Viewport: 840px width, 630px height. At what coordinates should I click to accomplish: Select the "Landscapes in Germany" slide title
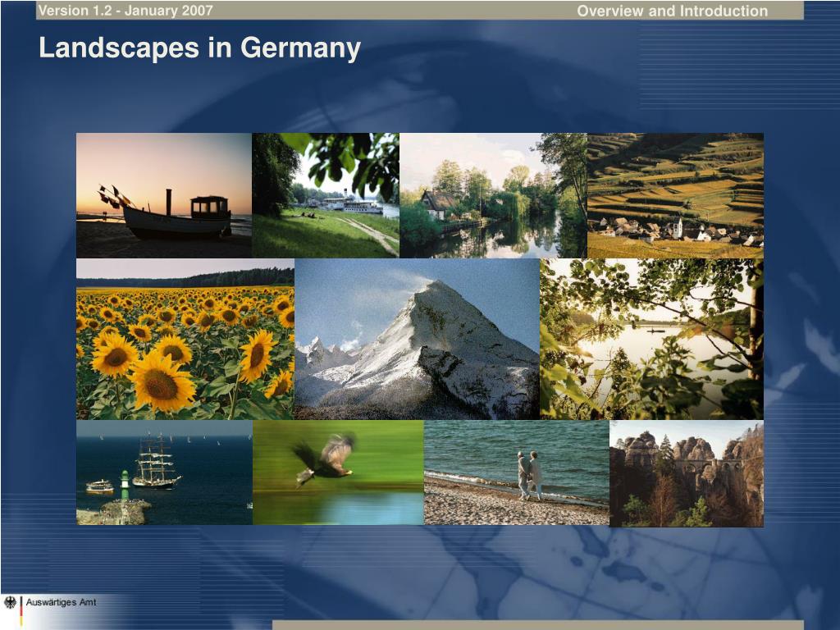click(199, 48)
